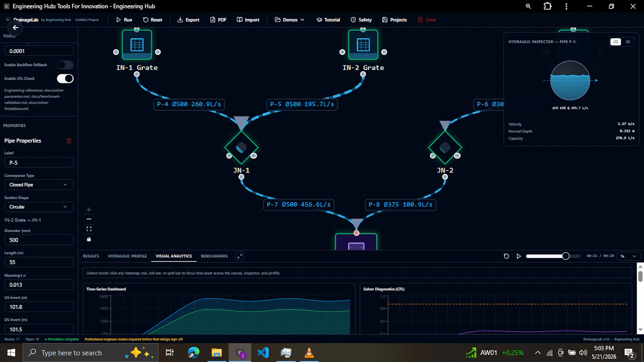Image resolution: width=644 pixels, height=362 pixels.
Task: Switch inspector to 2D view
Action: click(x=615, y=42)
